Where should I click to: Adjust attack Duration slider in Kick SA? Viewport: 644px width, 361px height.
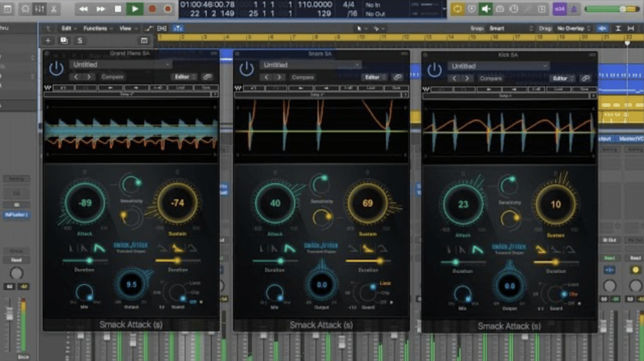463,262
